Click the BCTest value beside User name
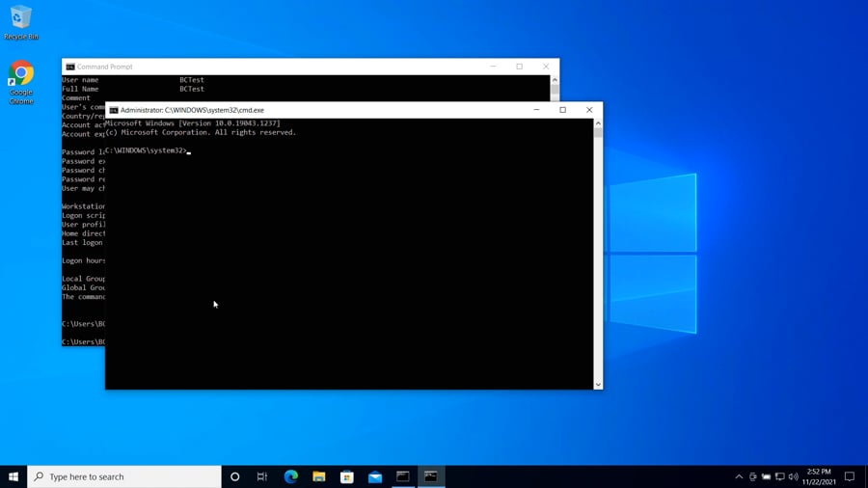The image size is (868, 488). click(x=192, y=80)
